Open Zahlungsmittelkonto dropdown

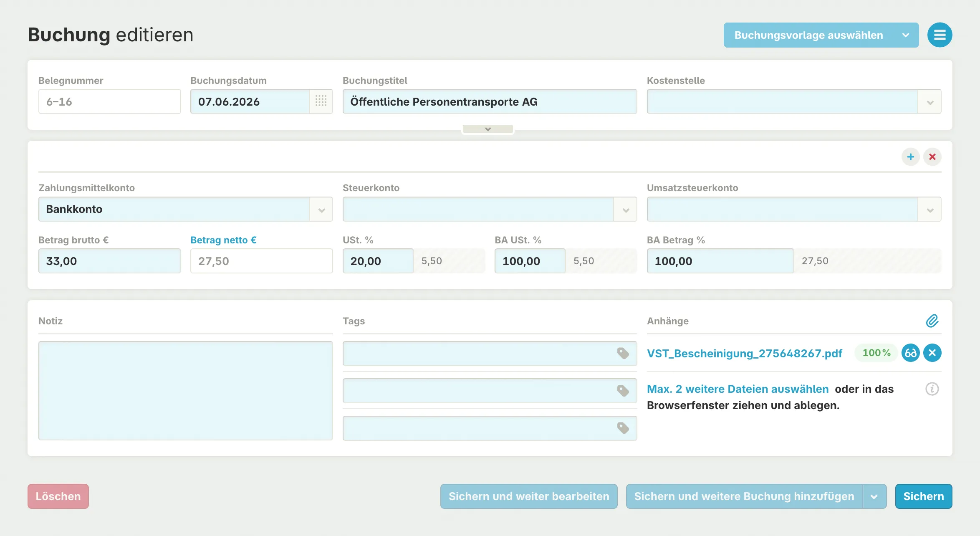click(x=321, y=210)
